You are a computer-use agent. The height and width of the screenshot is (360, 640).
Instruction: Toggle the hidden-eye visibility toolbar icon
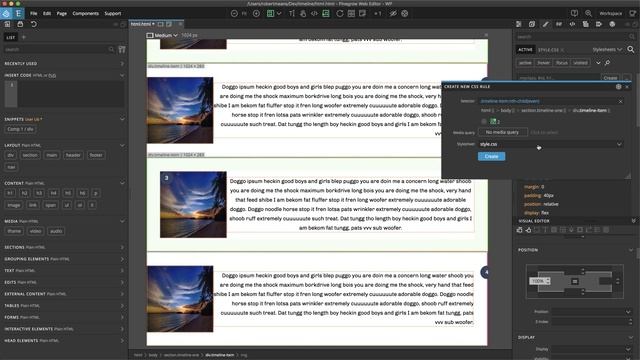[x=393, y=13]
